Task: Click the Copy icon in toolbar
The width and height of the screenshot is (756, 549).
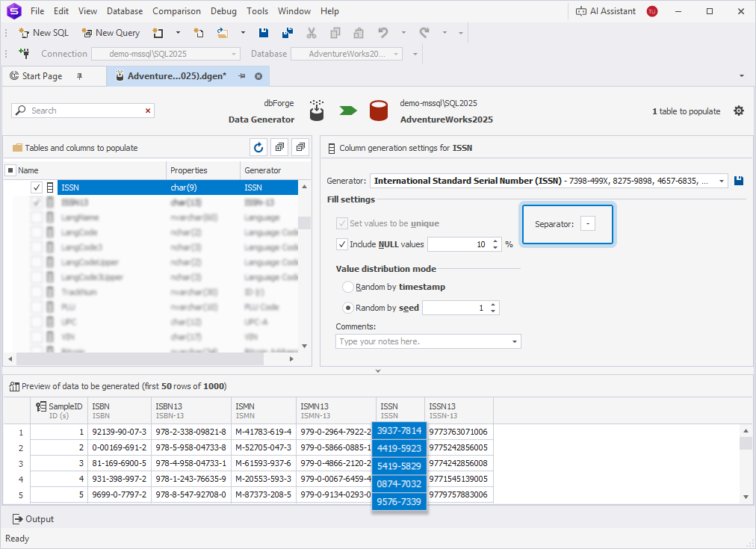Action: tap(335, 33)
